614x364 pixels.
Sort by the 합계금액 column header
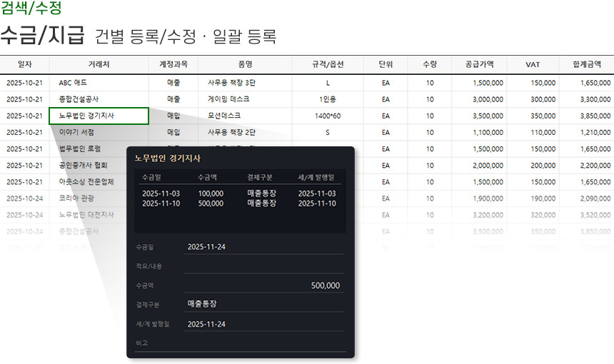point(586,64)
